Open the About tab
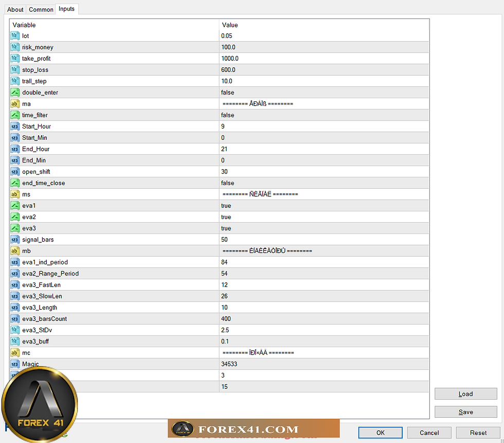 click(15, 9)
